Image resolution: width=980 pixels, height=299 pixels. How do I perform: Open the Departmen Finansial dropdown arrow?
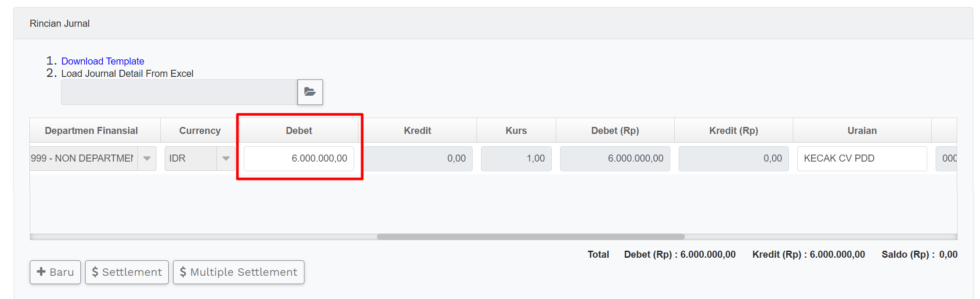coord(147,159)
